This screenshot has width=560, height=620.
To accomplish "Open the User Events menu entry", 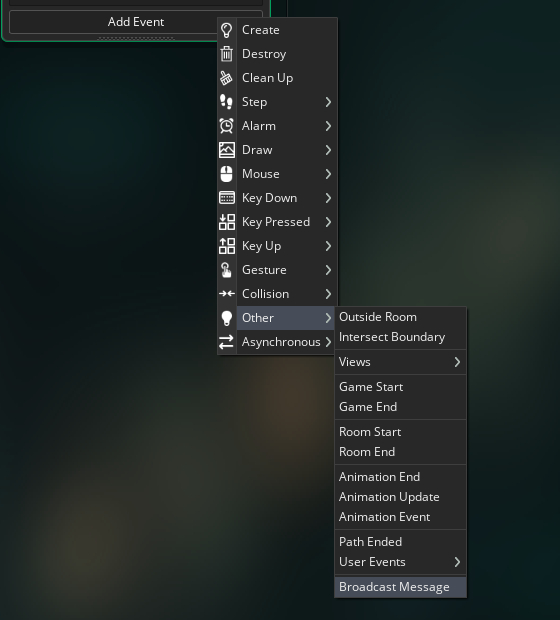I will pos(400,562).
